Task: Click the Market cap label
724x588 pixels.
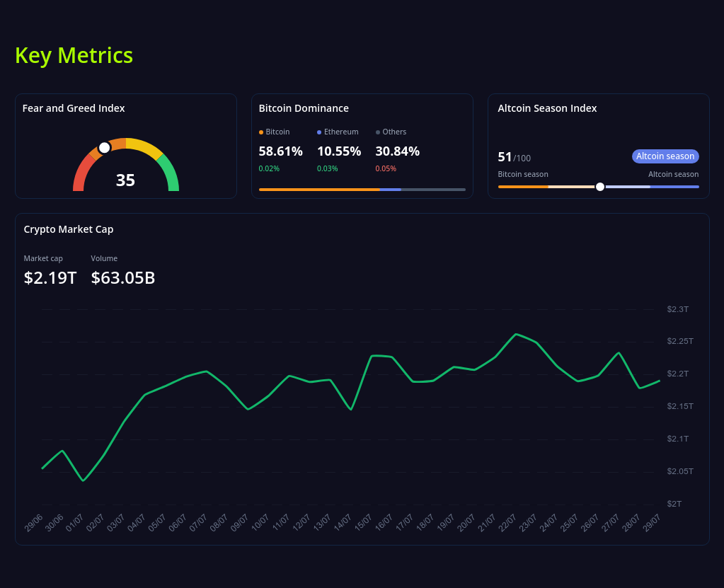Action: click(43, 258)
